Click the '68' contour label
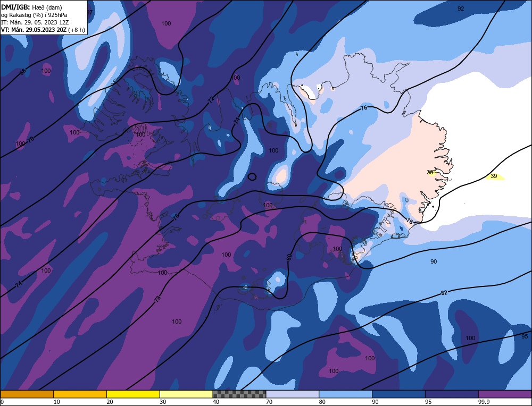 pos(22,72)
